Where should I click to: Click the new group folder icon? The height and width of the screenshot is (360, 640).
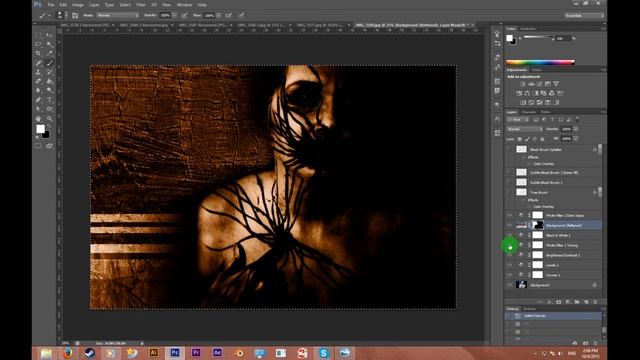pyautogui.click(x=577, y=302)
